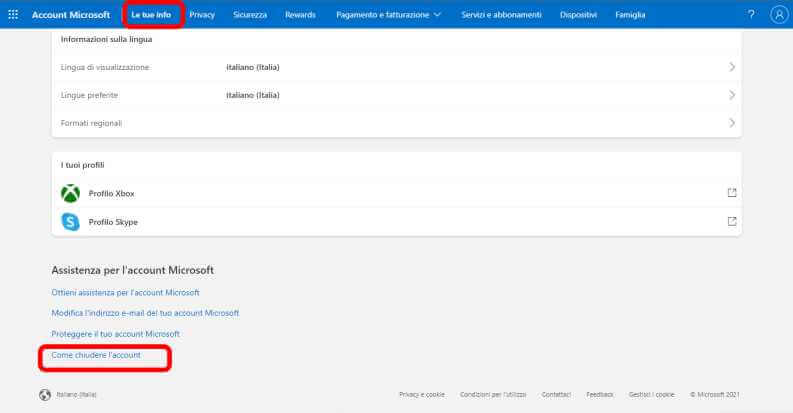
Task: Click the Xbox logo icon
Action: coord(70,193)
